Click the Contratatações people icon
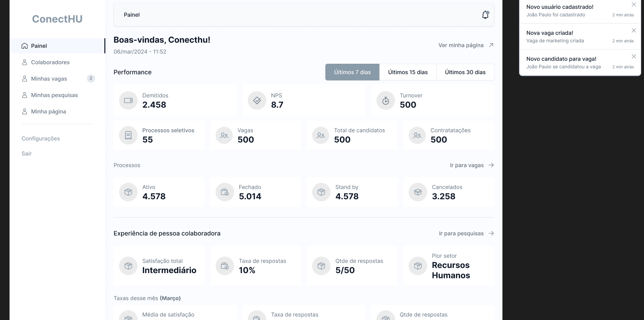Screen dimensions: 644x320 point(417,135)
